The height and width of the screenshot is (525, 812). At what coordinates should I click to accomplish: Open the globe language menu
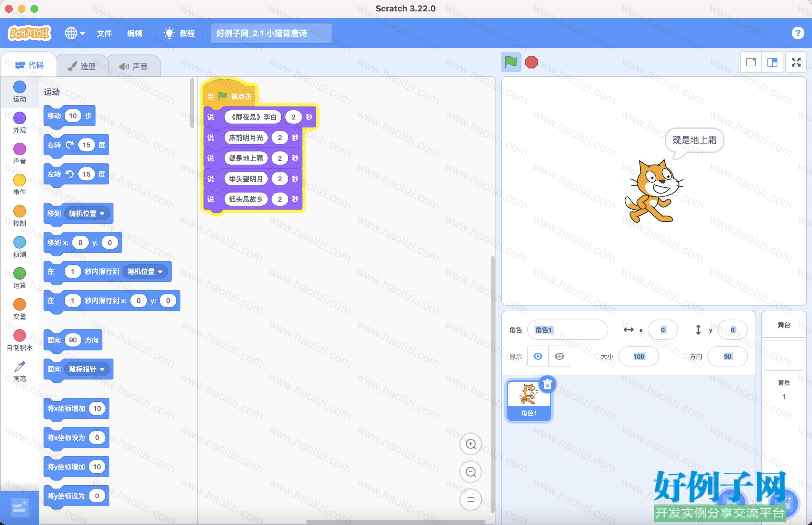[x=75, y=33]
